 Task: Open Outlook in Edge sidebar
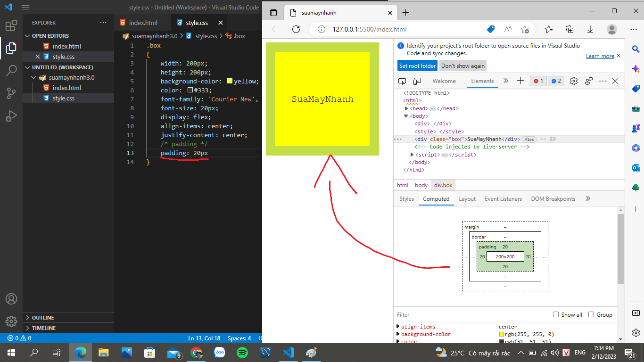click(x=636, y=168)
